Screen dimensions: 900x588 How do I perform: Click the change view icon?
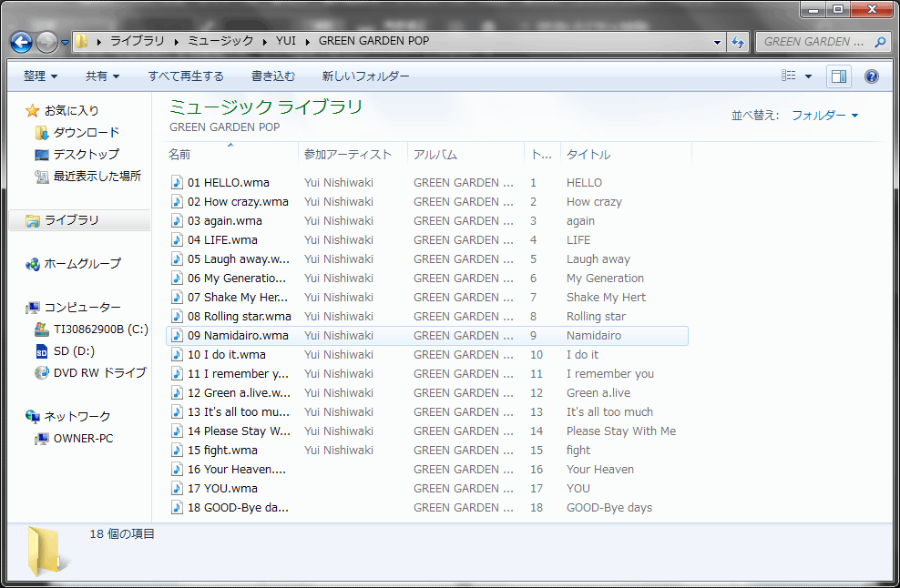coord(789,76)
